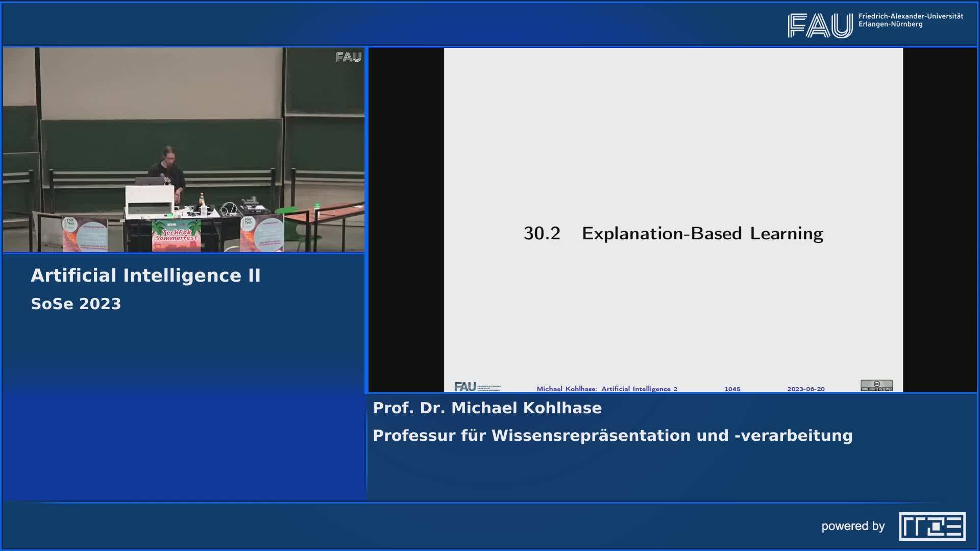This screenshot has width=980, height=551.
Task: Click the Artificial Intelligence II course title
Action: point(145,275)
